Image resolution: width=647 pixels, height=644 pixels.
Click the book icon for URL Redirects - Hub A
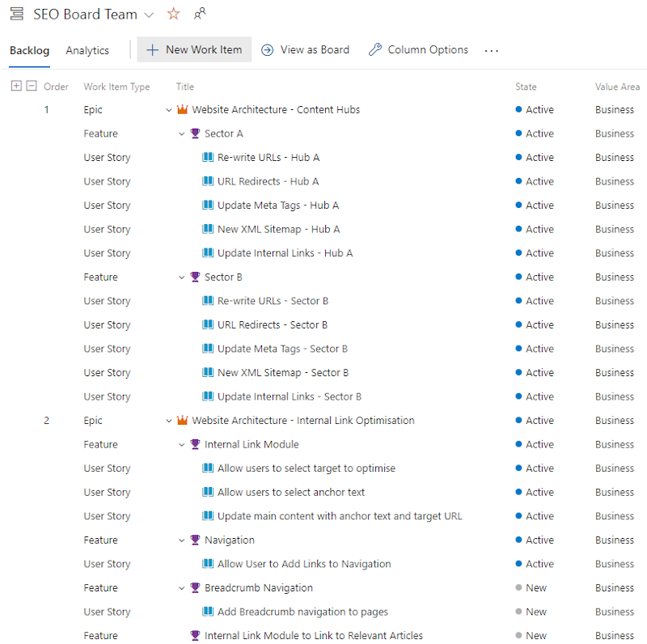tap(208, 181)
